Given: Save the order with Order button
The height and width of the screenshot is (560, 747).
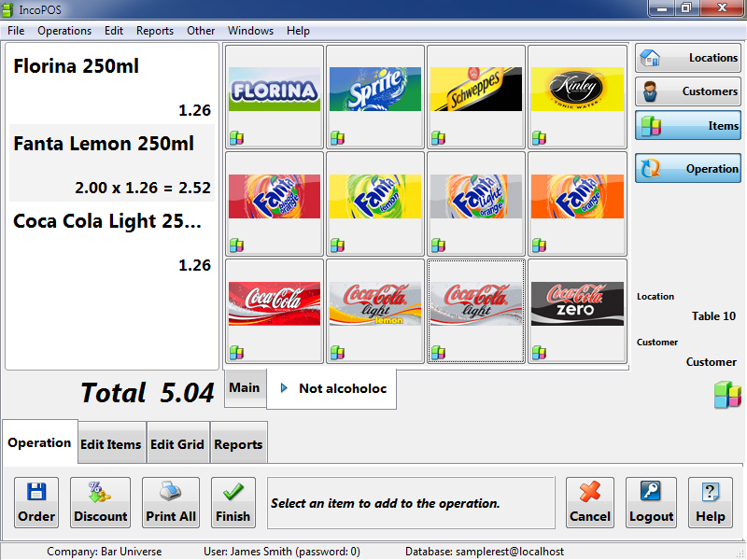Looking at the screenshot, I should pyautogui.click(x=36, y=503).
